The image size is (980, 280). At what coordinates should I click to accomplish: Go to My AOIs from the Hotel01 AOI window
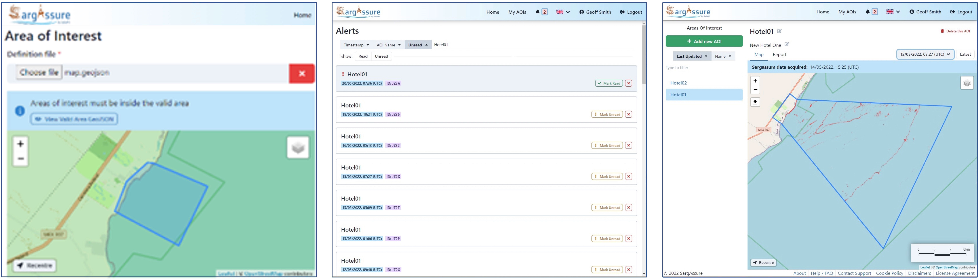(x=847, y=12)
